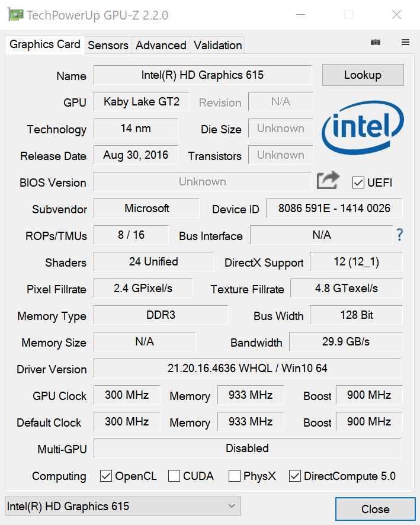Open the Advanced tab

(x=161, y=45)
